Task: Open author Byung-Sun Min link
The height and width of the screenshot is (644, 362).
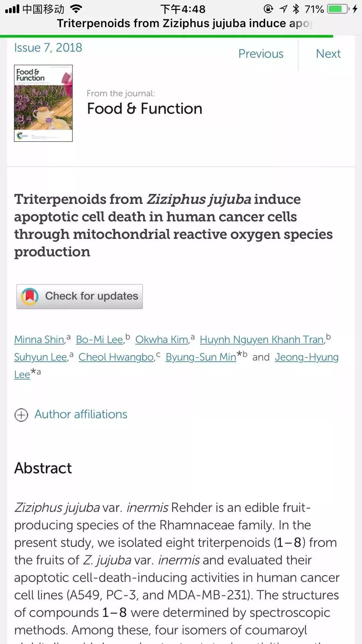Action: pyautogui.click(x=201, y=357)
